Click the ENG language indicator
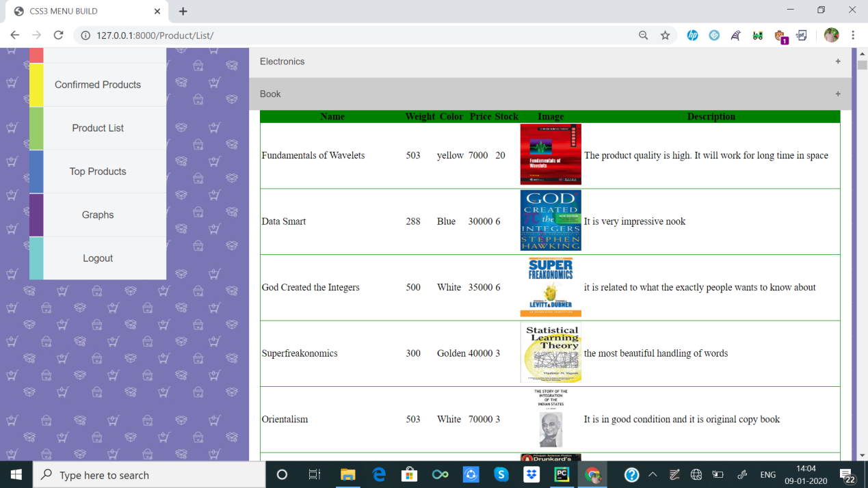 [x=768, y=474]
